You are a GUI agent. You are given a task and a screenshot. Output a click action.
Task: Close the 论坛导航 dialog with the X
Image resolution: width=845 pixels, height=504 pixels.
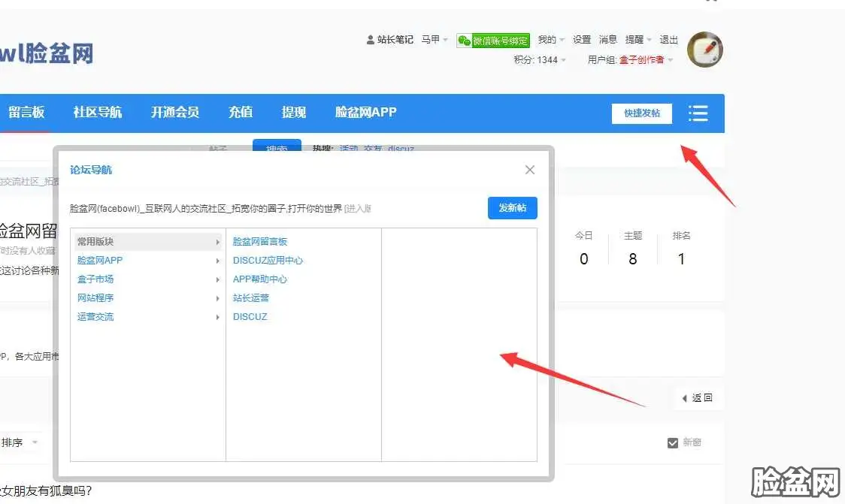click(x=530, y=170)
